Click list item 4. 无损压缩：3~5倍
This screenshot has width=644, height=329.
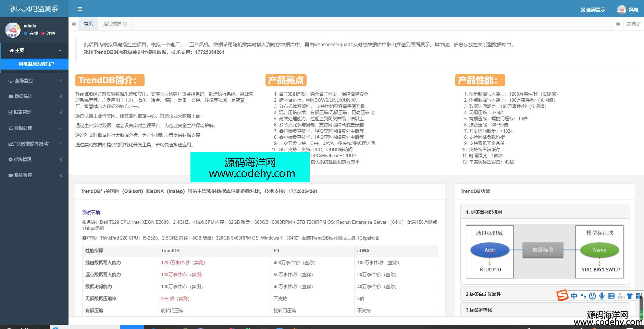[484, 112]
